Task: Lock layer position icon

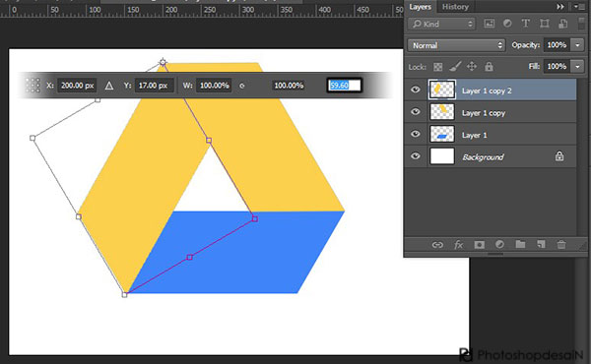Action: tap(472, 67)
